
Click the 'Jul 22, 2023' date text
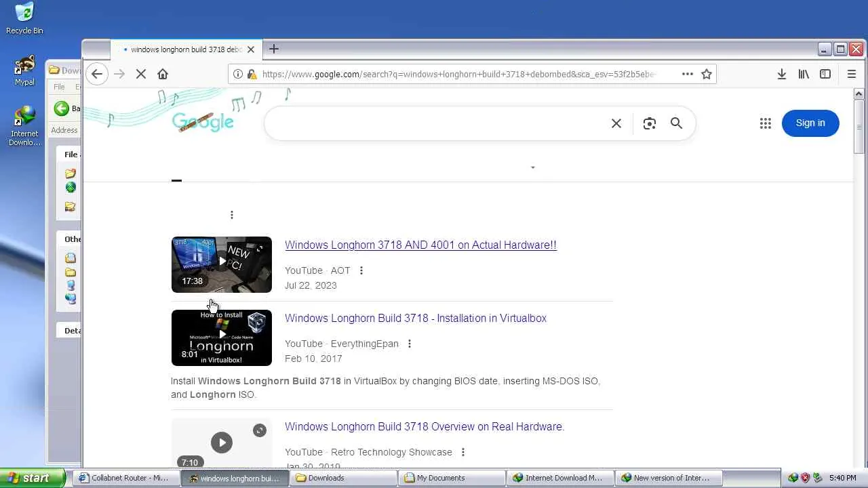pos(311,285)
